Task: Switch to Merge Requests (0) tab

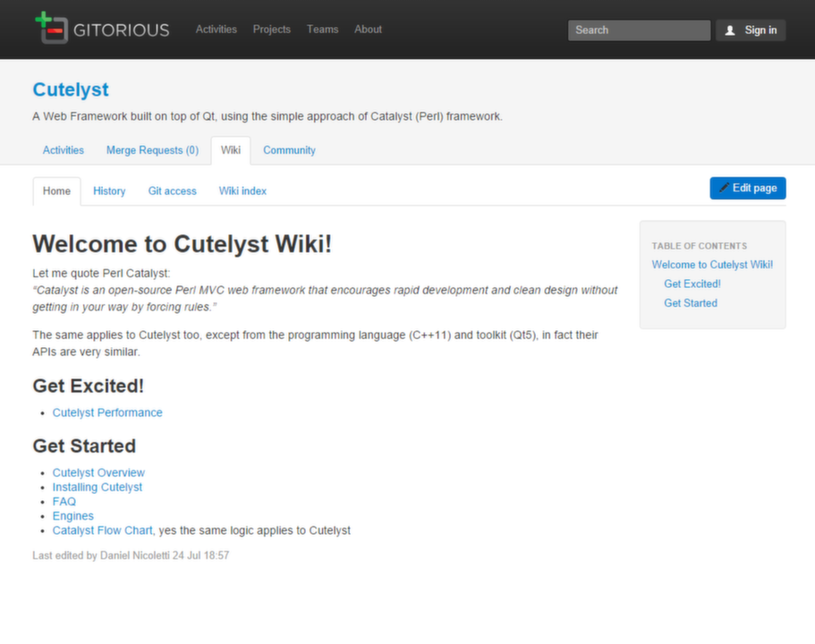Action: [152, 150]
